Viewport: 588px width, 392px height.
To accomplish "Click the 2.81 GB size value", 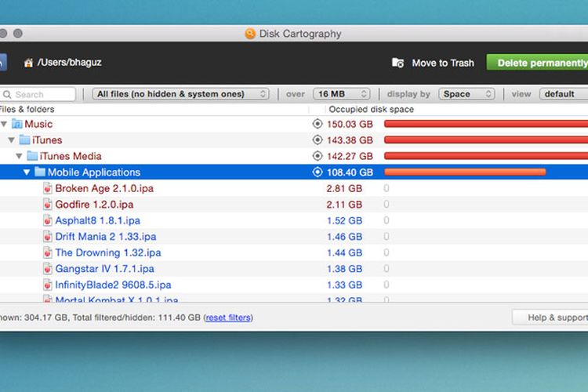I will click(x=344, y=188).
